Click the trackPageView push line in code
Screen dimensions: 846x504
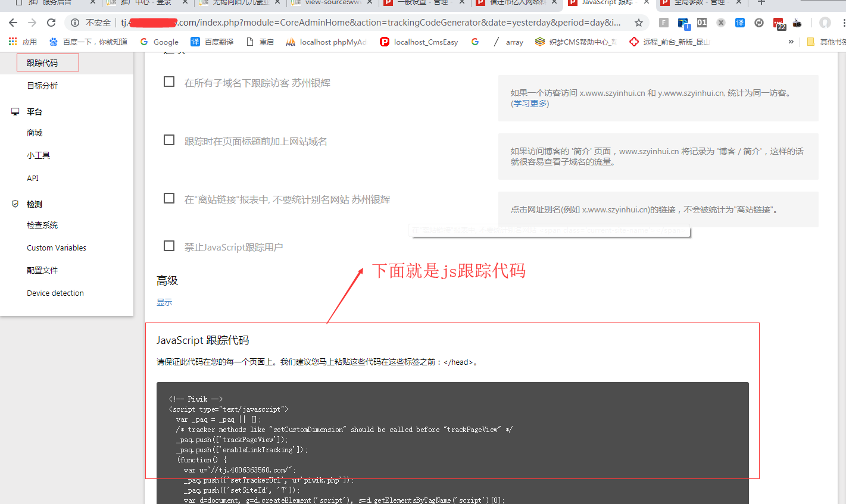(232, 440)
